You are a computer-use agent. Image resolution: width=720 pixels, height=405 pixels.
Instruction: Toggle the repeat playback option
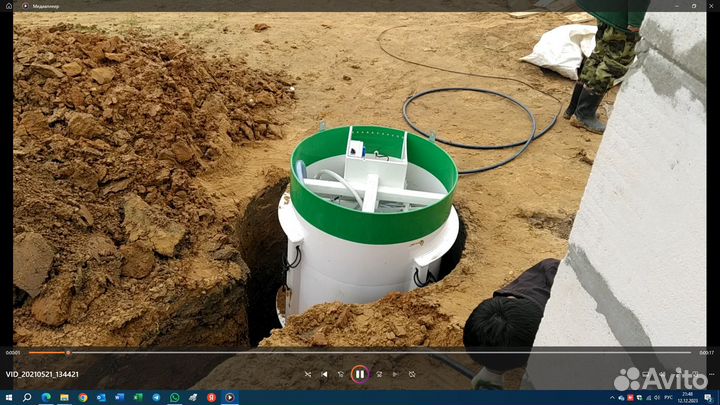(x=412, y=374)
